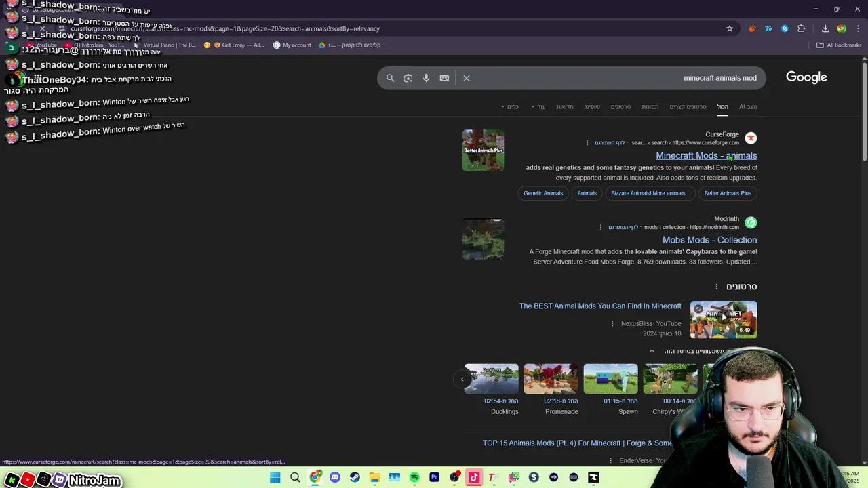Collapse the key moments section chevron
Screen dimensions: 868x488
pyautogui.click(x=652, y=351)
